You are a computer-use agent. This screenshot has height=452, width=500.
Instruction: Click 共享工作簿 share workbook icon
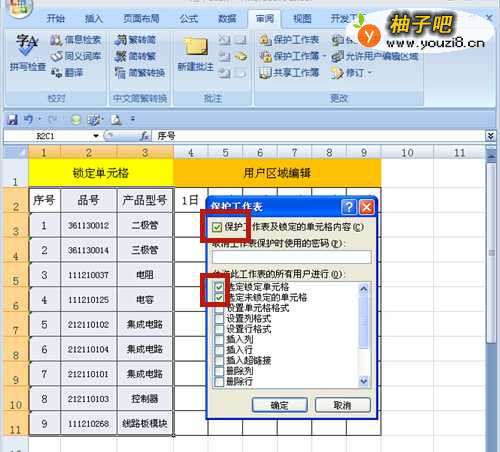265,72
